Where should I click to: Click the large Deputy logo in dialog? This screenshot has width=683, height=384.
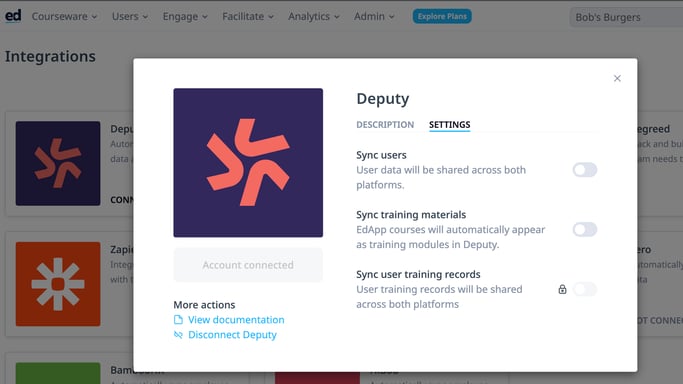pyautogui.click(x=248, y=162)
